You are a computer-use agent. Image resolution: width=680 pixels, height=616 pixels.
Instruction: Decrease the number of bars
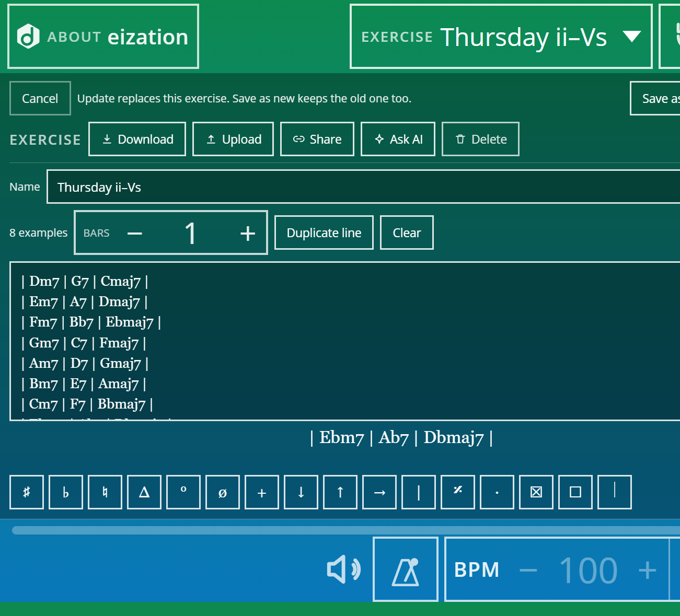tap(135, 233)
